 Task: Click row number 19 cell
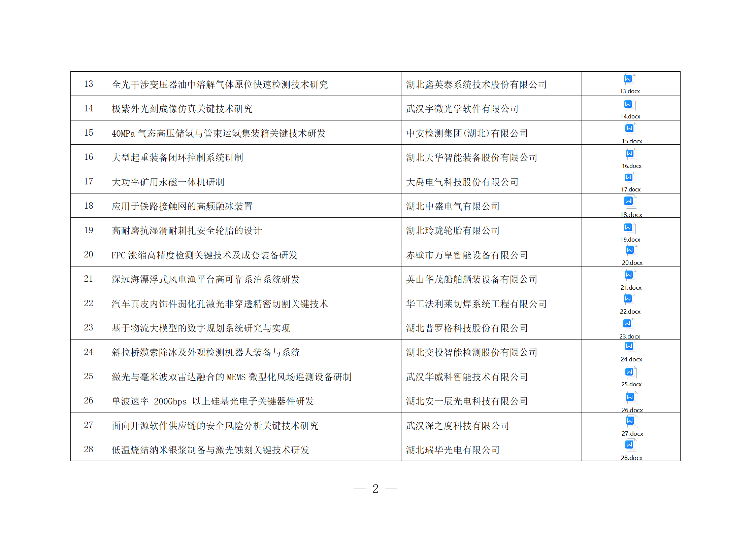pos(89,230)
